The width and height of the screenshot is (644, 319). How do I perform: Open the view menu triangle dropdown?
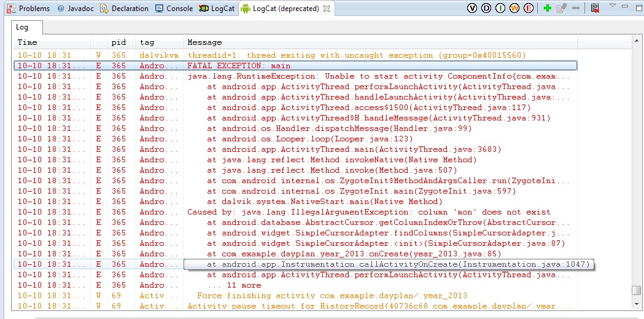613,6
